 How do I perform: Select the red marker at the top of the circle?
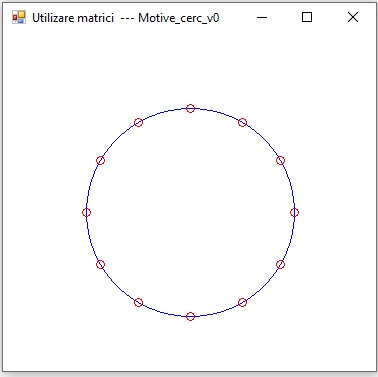point(190,108)
